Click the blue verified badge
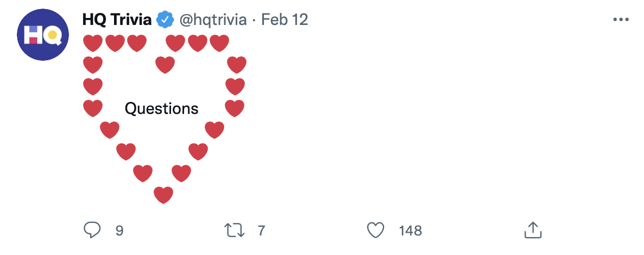The height and width of the screenshot is (255, 644). click(165, 20)
